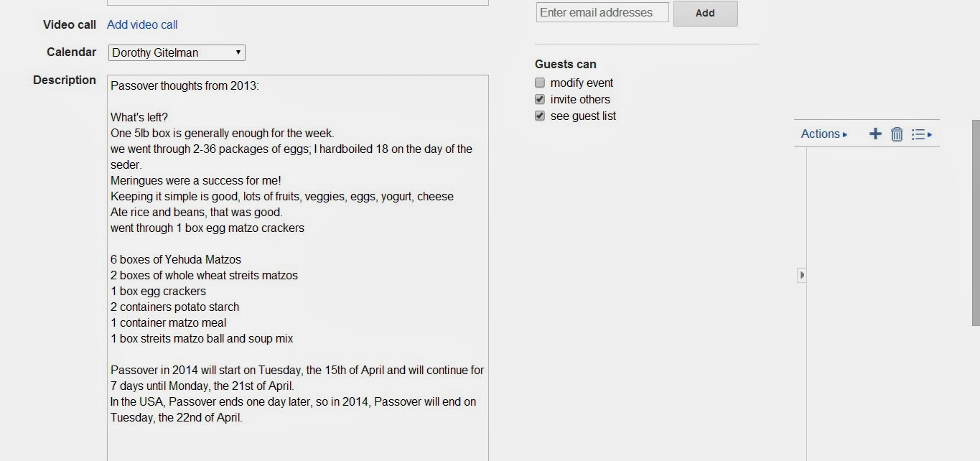Open the Dorothy Gitelman calendar dropdown
The width and height of the screenshot is (980, 461).
click(177, 52)
